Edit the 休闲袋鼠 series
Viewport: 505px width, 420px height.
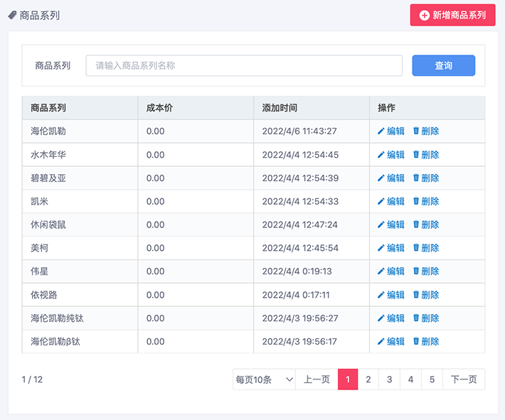pos(391,225)
